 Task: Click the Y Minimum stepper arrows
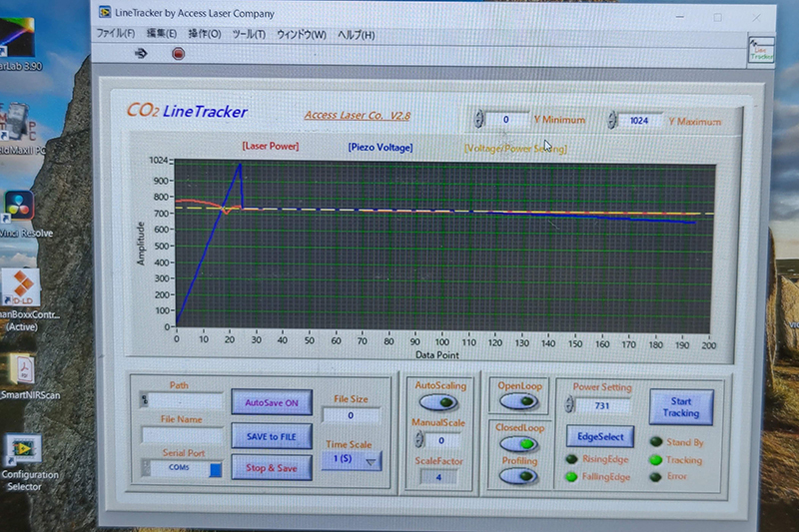tap(478, 119)
